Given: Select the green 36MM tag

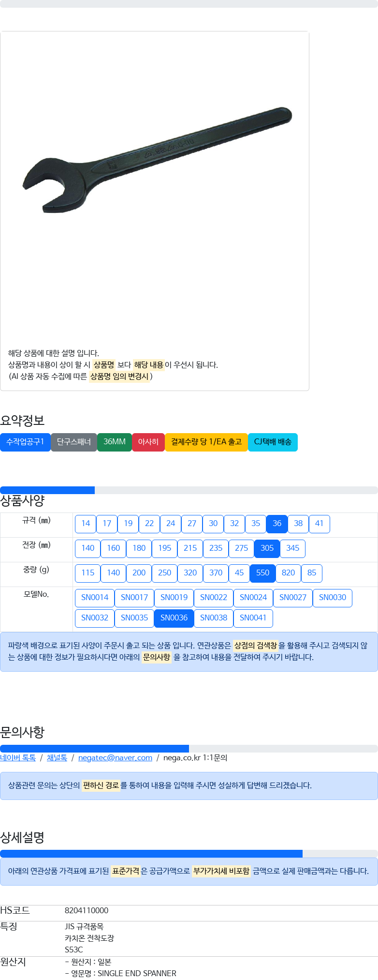Looking at the screenshot, I should [115, 442].
